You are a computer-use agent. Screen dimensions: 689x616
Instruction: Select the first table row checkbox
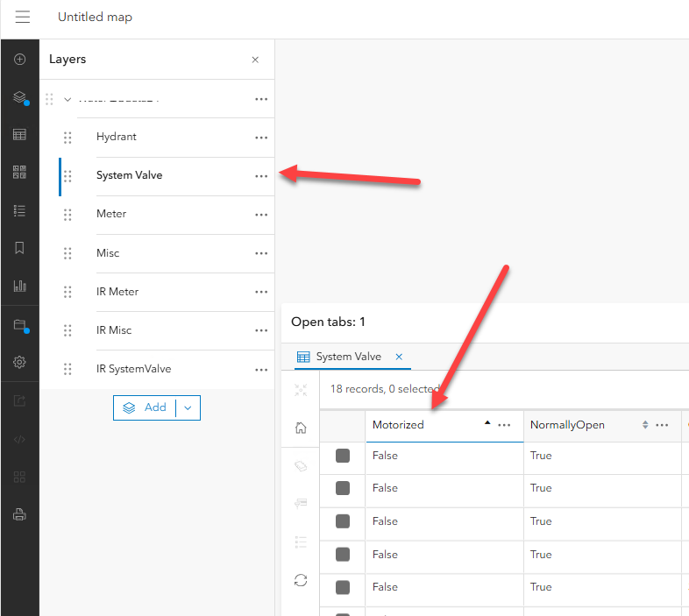tap(343, 456)
